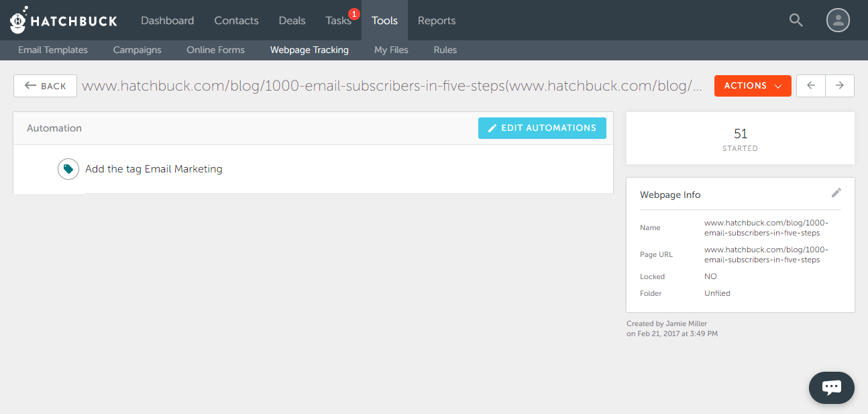Edit Webpage Info with pencil icon
Image resolution: width=868 pixels, height=414 pixels.
point(836,193)
